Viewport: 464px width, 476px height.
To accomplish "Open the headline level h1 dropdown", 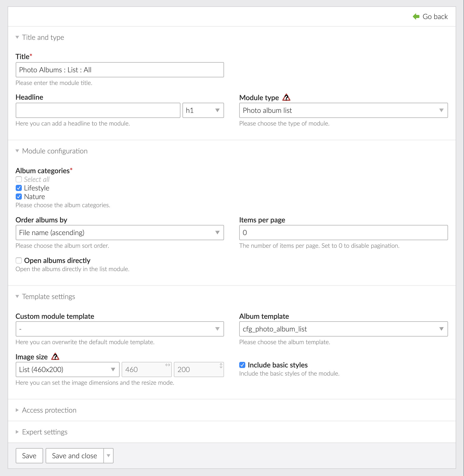I will pyautogui.click(x=203, y=110).
